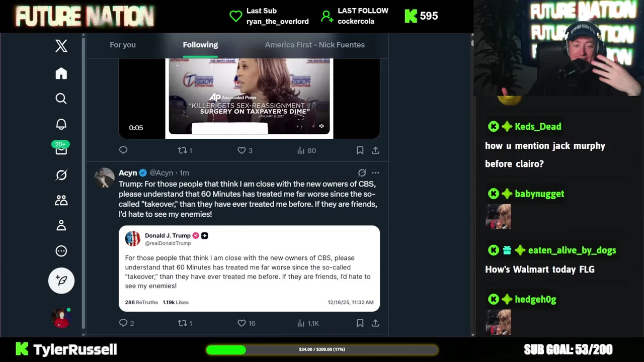Open Acyn's profile name link
This screenshot has height=362, width=644.
pos(128,172)
